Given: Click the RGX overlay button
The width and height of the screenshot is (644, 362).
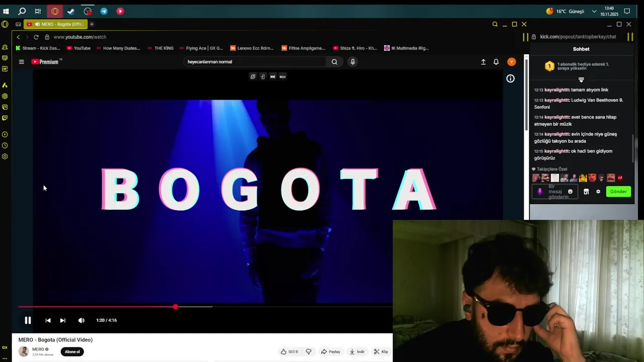Looking at the screenshot, I should tap(282, 76).
